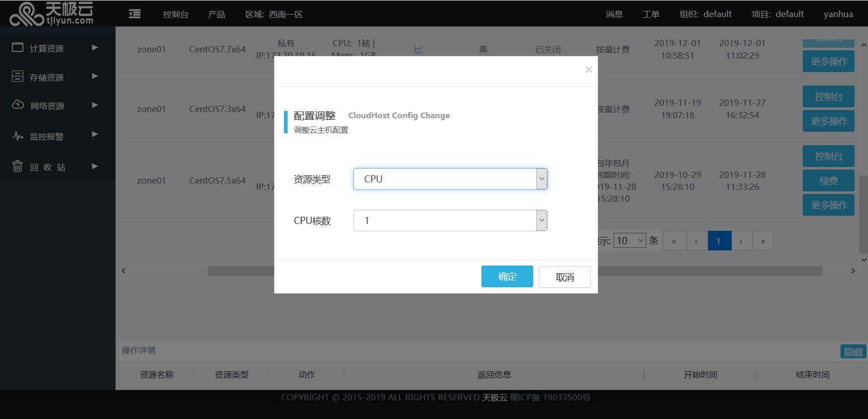Click the 存储资源 storage icon
This screenshot has width=868, height=419.
coord(18,77)
